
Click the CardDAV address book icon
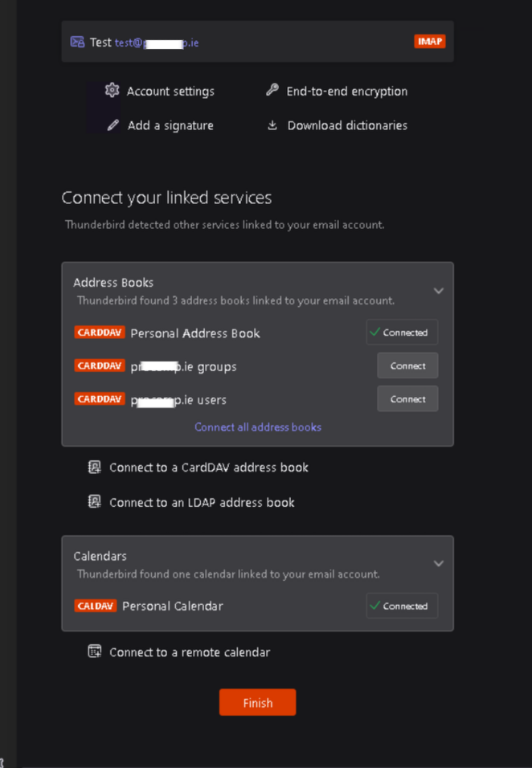click(94, 468)
